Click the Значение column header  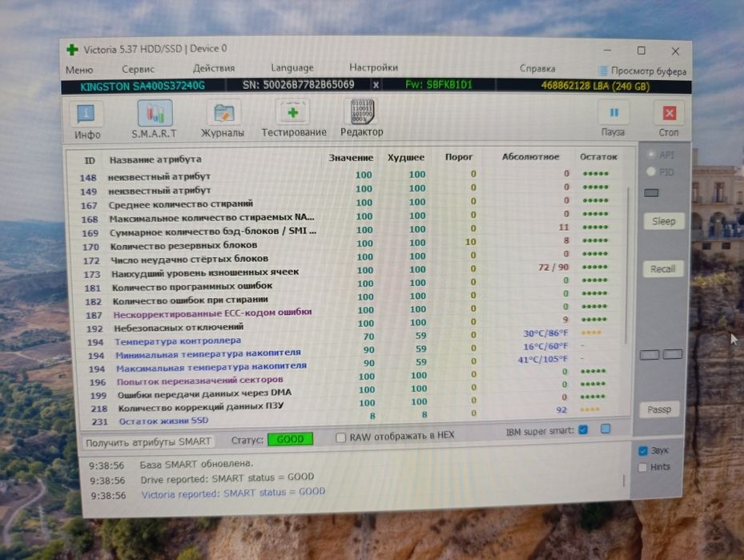pos(351,158)
